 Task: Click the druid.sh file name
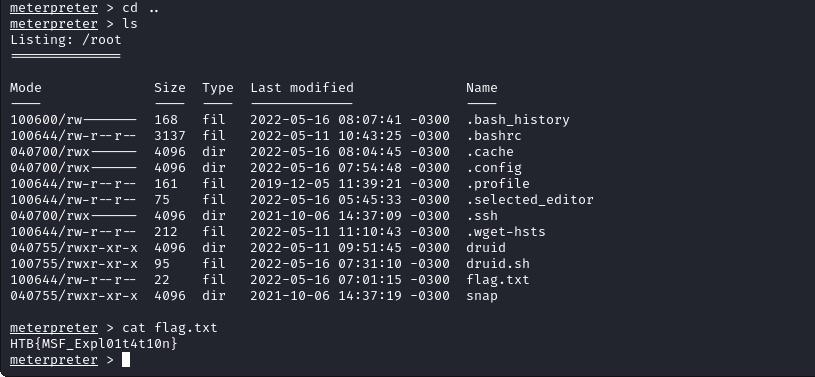(x=498, y=264)
